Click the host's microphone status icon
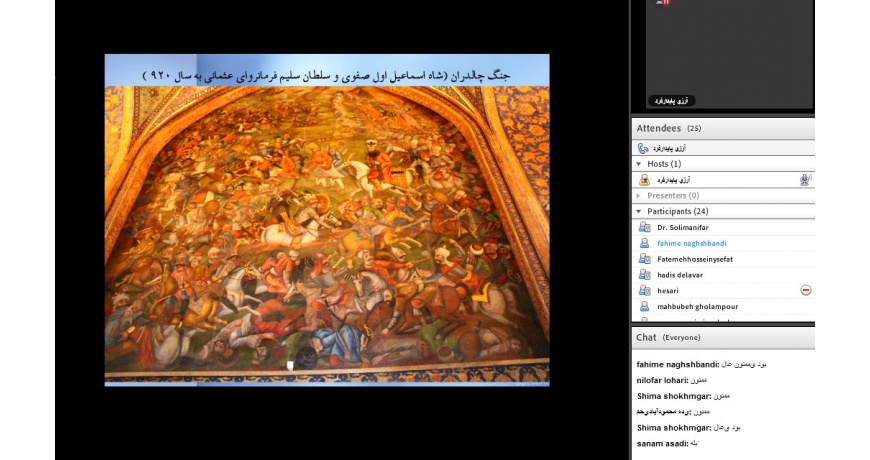The image size is (870, 460). [x=805, y=180]
